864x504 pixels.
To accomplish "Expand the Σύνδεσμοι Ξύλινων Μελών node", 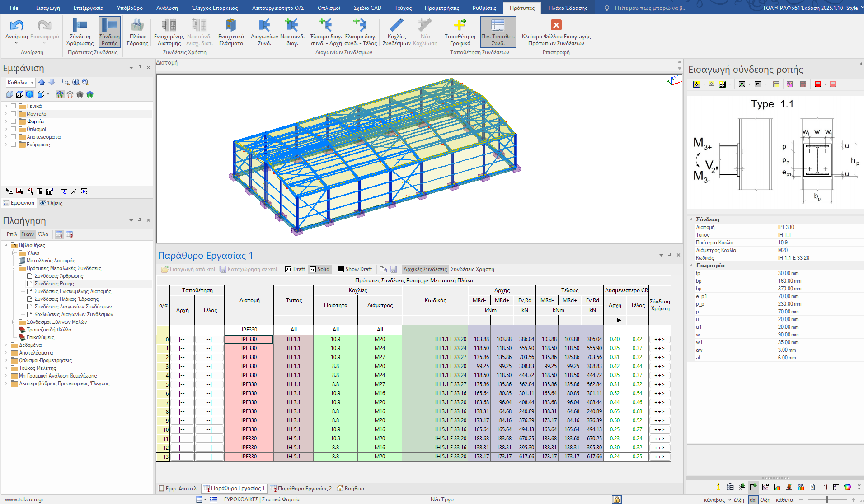I will (14, 322).
